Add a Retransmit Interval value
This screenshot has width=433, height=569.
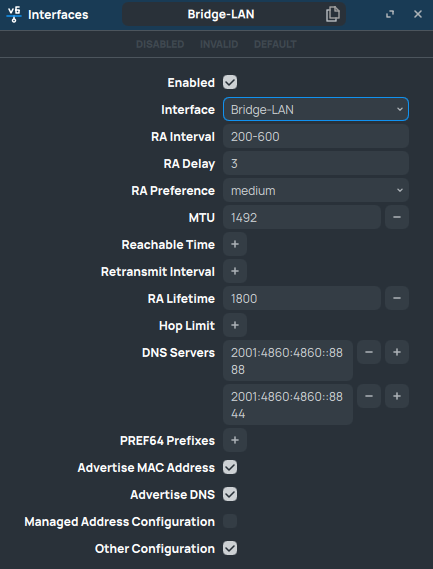coord(235,271)
